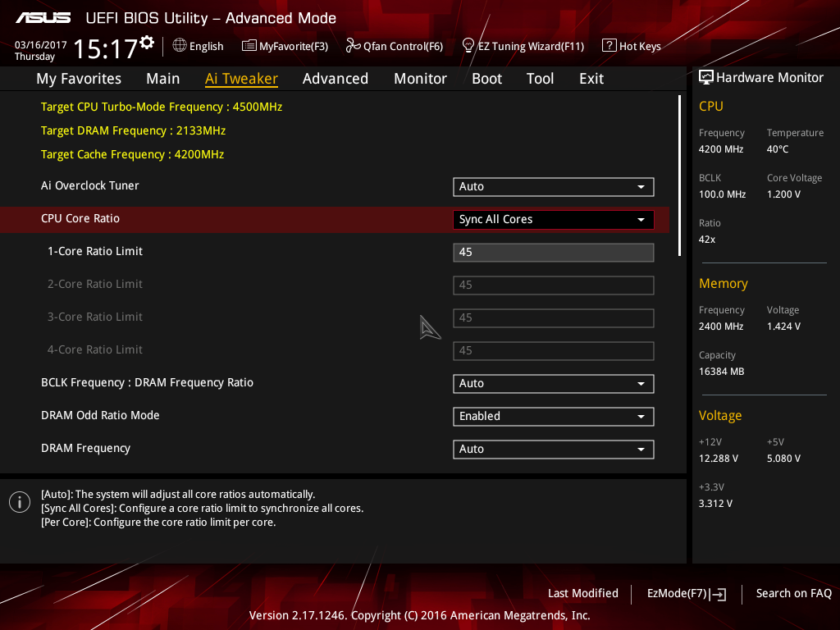Select the 1-Core Ratio Limit label
This screenshot has width=840, height=630.
[95, 251]
